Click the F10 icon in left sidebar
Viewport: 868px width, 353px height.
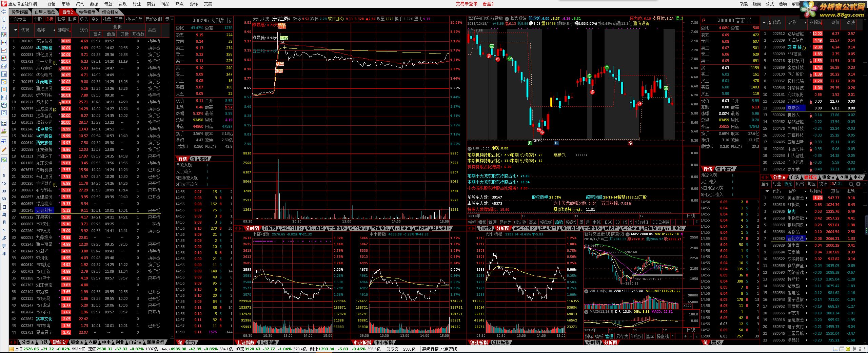(x=4, y=74)
